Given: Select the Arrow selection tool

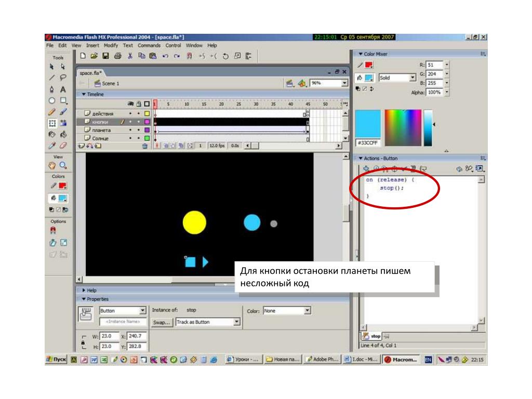Looking at the screenshot, I should pos(51,67).
